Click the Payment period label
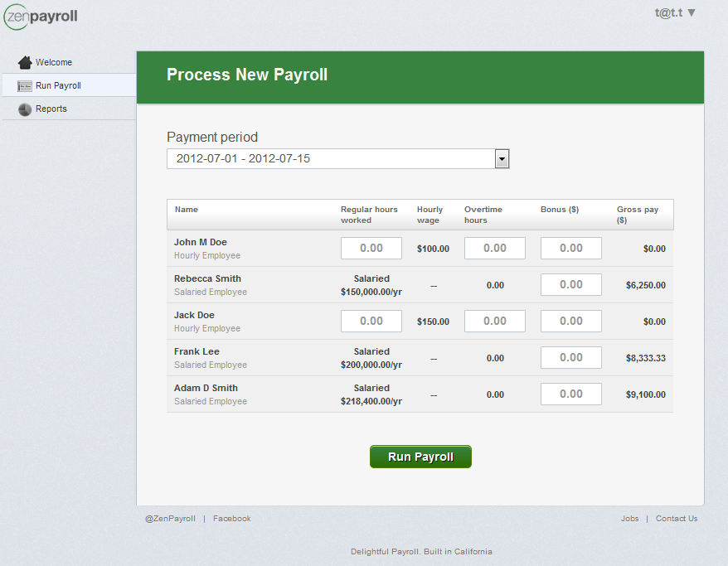728x566 pixels. click(212, 137)
